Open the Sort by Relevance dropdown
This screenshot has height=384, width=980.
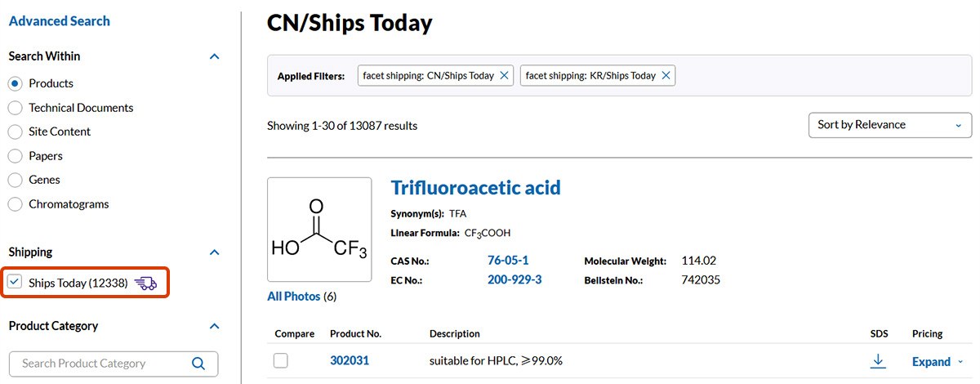tap(889, 125)
